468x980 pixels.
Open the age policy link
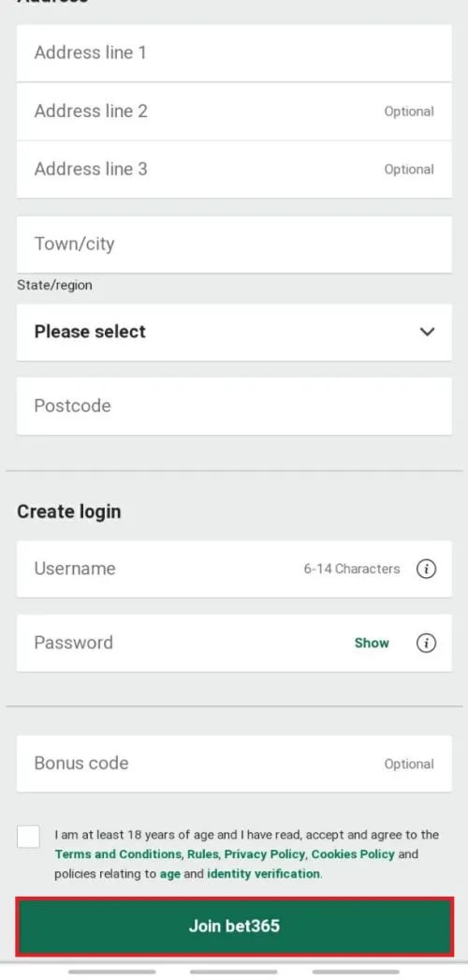(170, 874)
